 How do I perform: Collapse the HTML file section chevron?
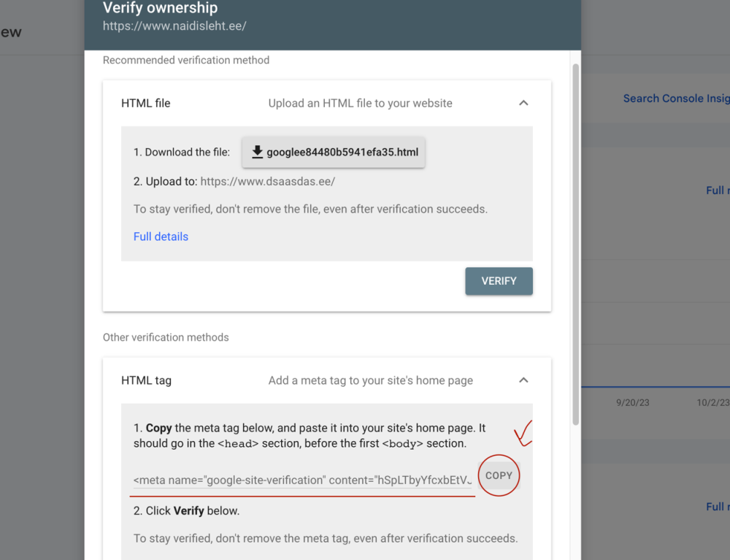[x=523, y=104]
